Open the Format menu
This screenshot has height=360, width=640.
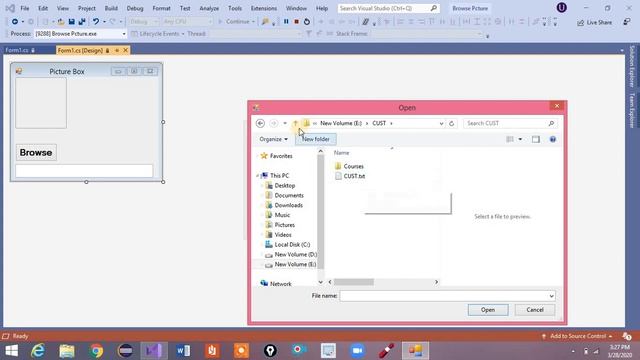click(162, 8)
